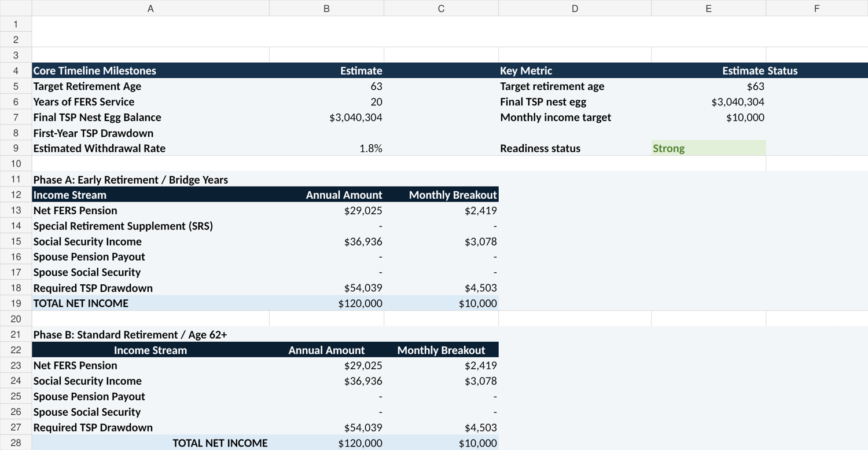Click 'Phase B: Standard Retirement / Age 62+' title
The height and width of the screenshot is (450, 868).
(130, 335)
